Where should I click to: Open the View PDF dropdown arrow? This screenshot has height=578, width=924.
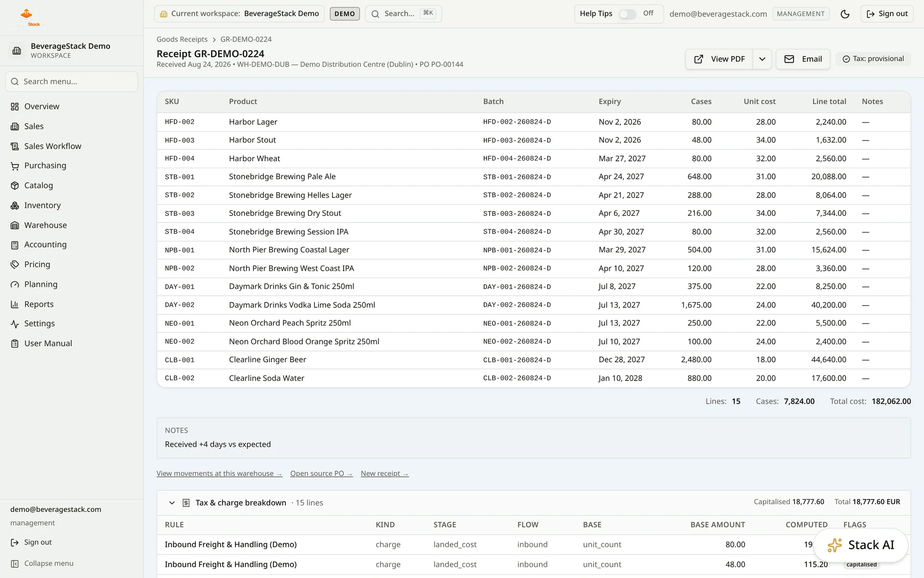[x=762, y=59]
